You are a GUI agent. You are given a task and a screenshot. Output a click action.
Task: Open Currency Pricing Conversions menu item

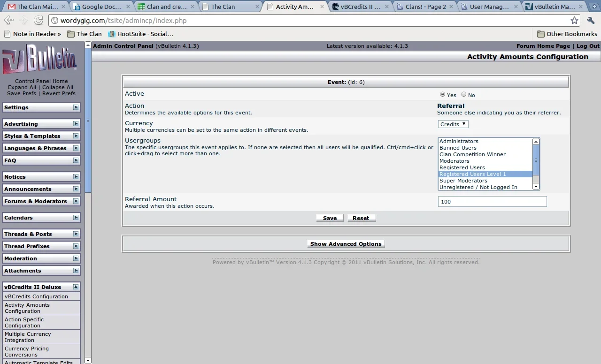41,351
